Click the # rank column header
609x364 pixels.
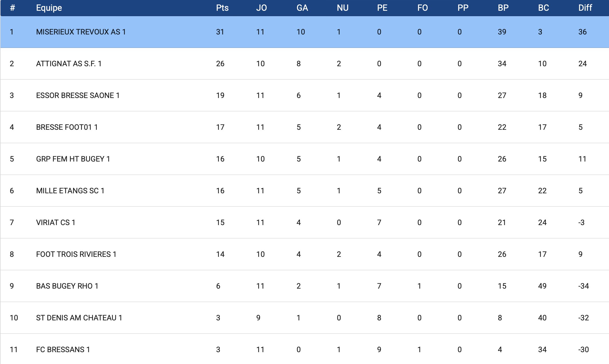pos(12,8)
